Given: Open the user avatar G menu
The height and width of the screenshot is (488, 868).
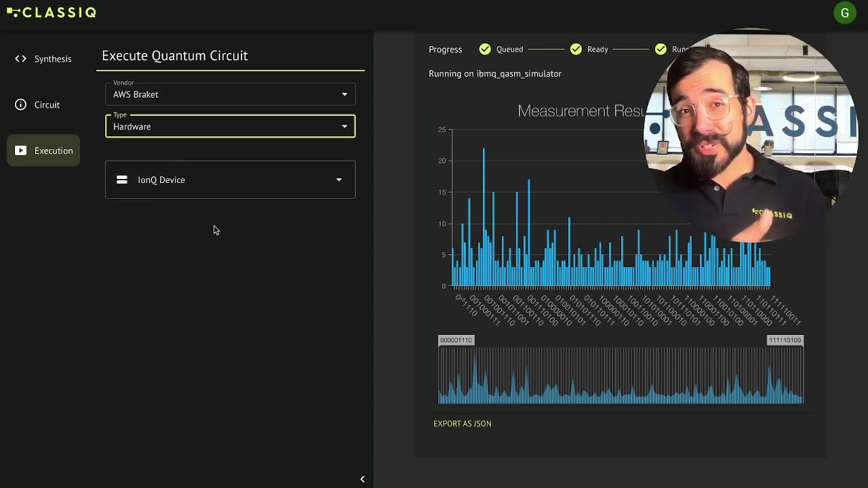Looking at the screenshot, I should [x=844, y=13].
